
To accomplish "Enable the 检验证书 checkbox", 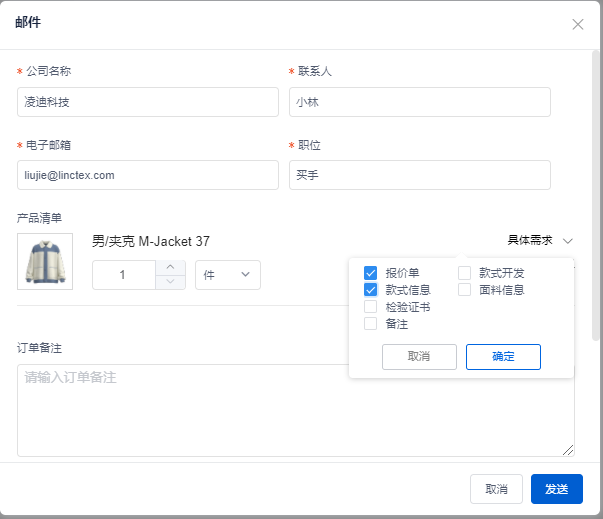I will 371,307.
